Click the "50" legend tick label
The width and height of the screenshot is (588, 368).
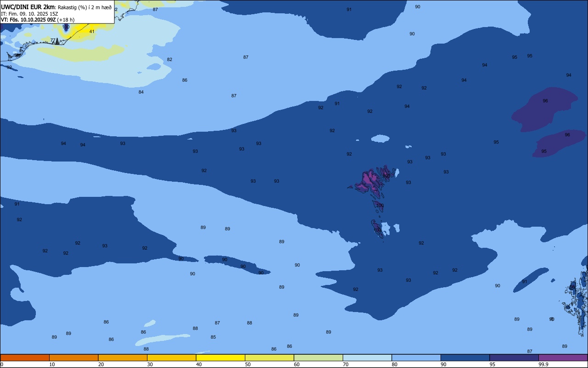click(248, 364)
